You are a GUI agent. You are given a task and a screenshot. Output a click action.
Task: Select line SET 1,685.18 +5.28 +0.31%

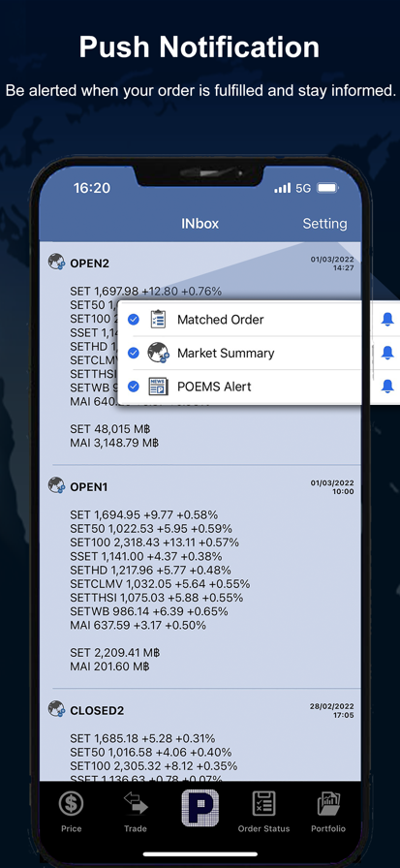[142, 738]
